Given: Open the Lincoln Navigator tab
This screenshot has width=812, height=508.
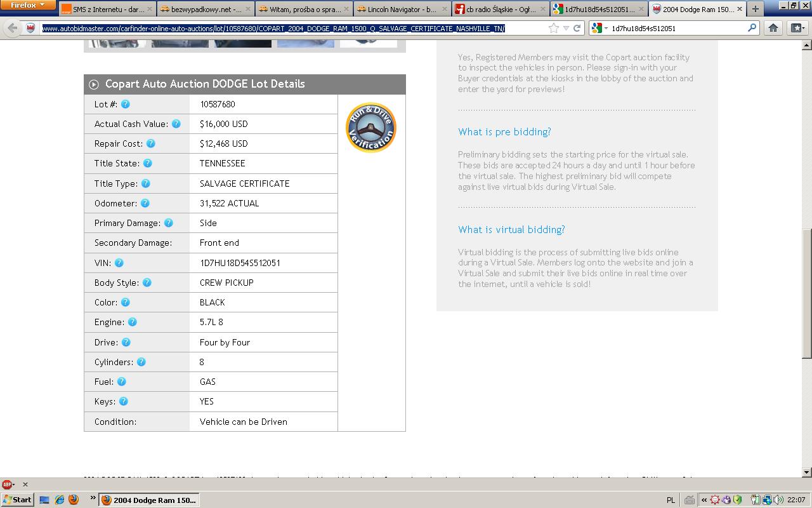Looking at the screenshot, I should pos(402,10).
